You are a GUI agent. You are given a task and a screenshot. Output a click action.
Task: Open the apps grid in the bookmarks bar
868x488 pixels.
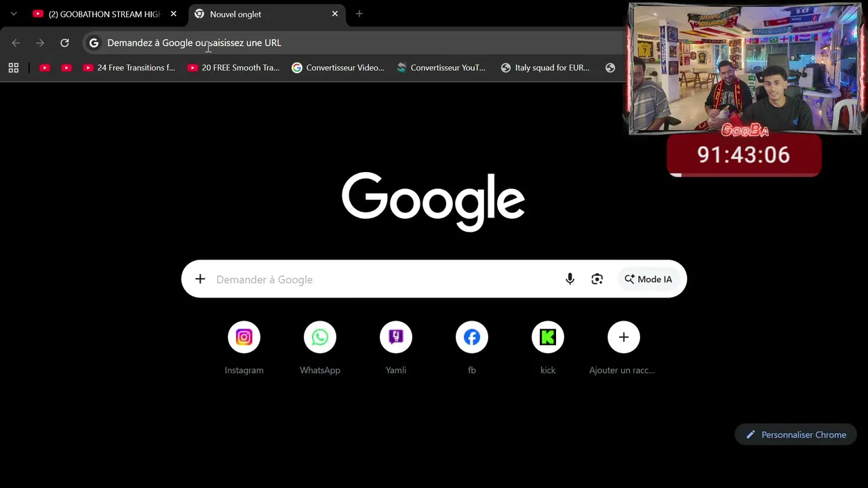[14, 68]
